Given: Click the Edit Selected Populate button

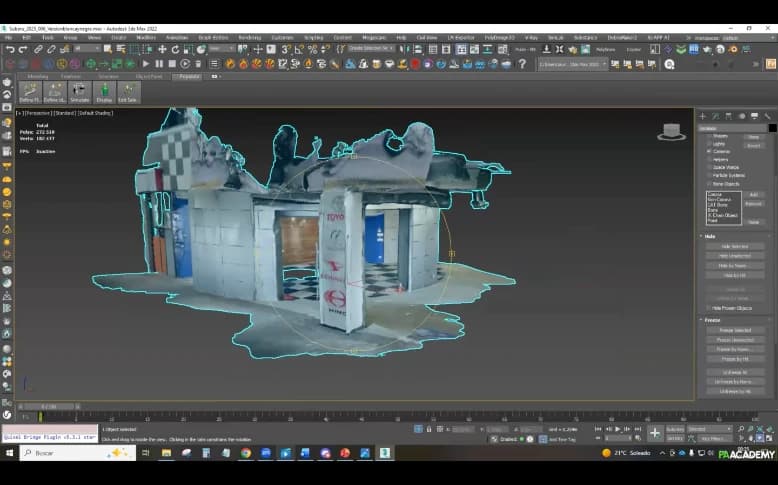Looking at the screenshot, I should (x=128, y=92).
